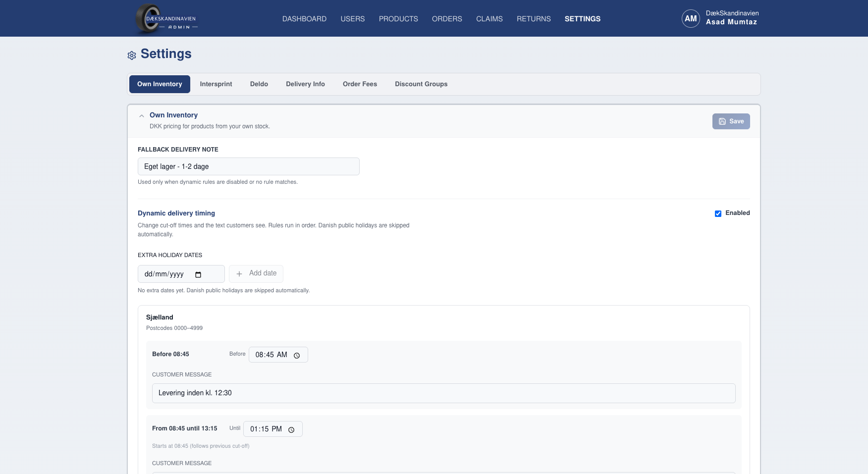
Task: Click the 'Levering inden kl. 12:30' message field
Action: point(443,393)
